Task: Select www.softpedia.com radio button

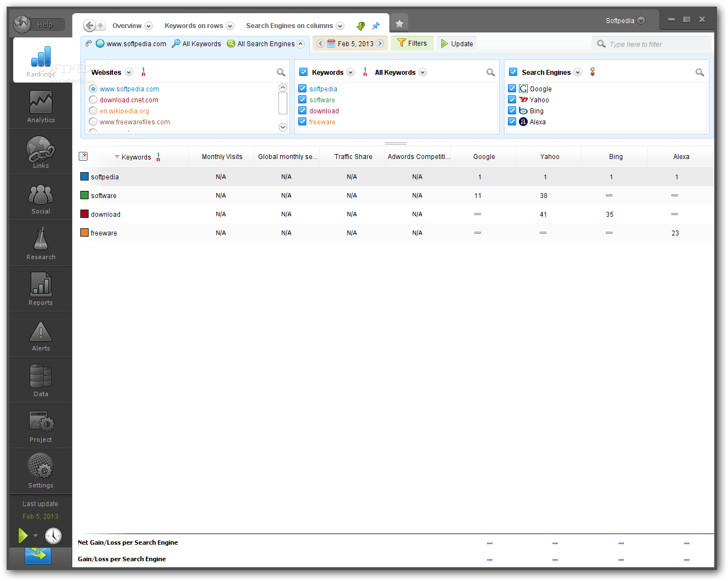Action: click(x=93, y=89)
